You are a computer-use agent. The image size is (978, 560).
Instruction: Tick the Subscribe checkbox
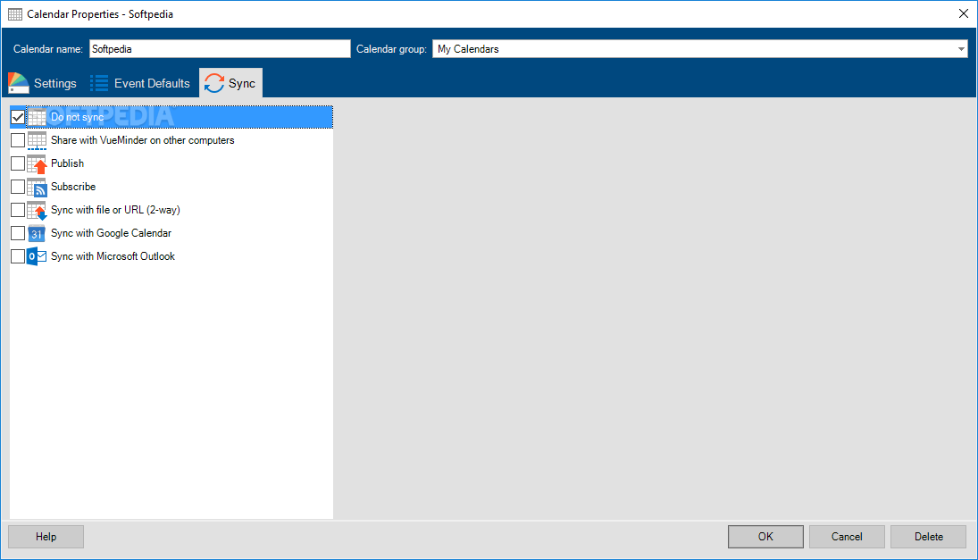[x=18, y=187]
